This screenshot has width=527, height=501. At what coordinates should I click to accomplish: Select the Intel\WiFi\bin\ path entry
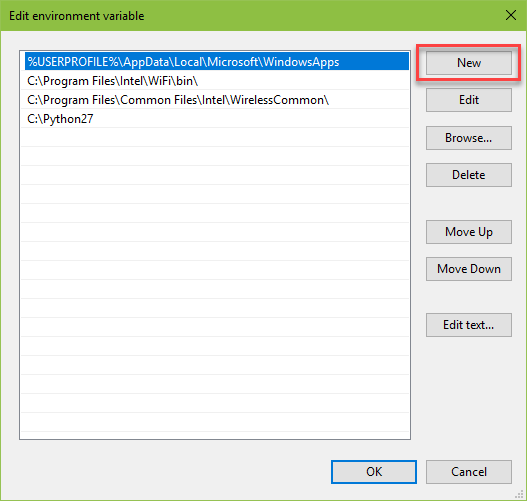215,81
